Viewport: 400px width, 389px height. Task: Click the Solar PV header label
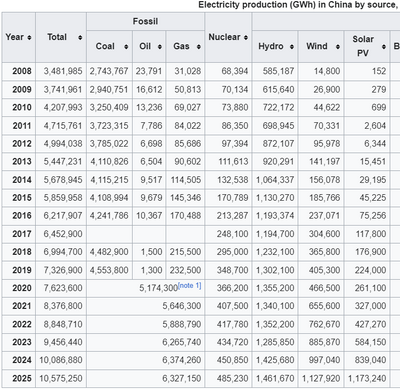coord(363,46)
